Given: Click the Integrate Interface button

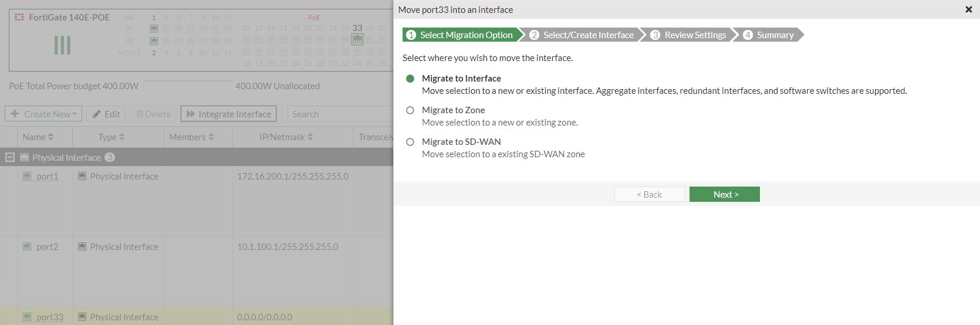Looking at the screenshot, I should pos(229,114).
